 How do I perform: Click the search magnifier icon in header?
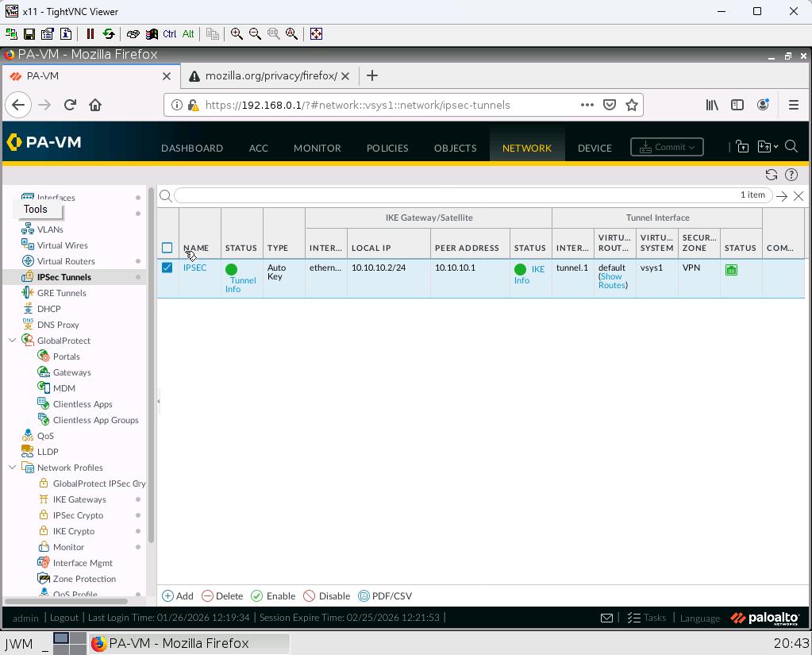coord(791,146)
